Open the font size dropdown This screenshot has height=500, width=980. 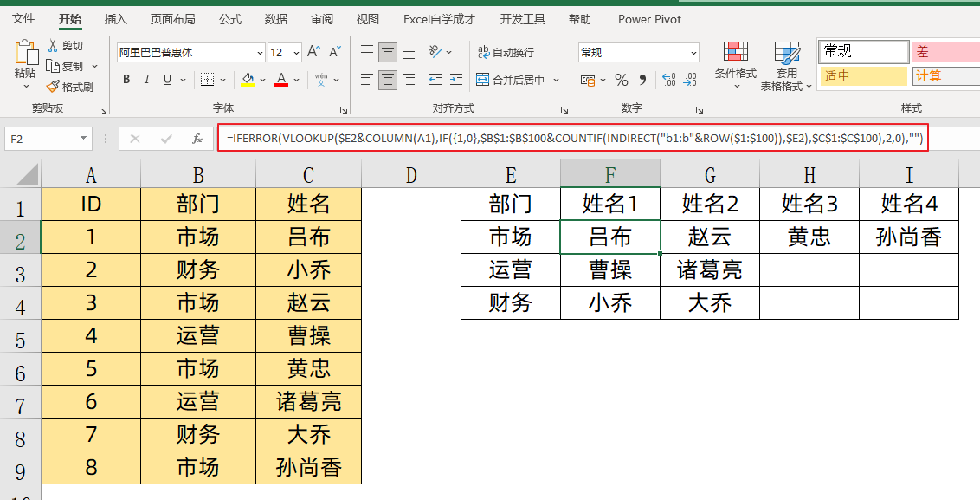pyautogui.click(x=296, y=53)
